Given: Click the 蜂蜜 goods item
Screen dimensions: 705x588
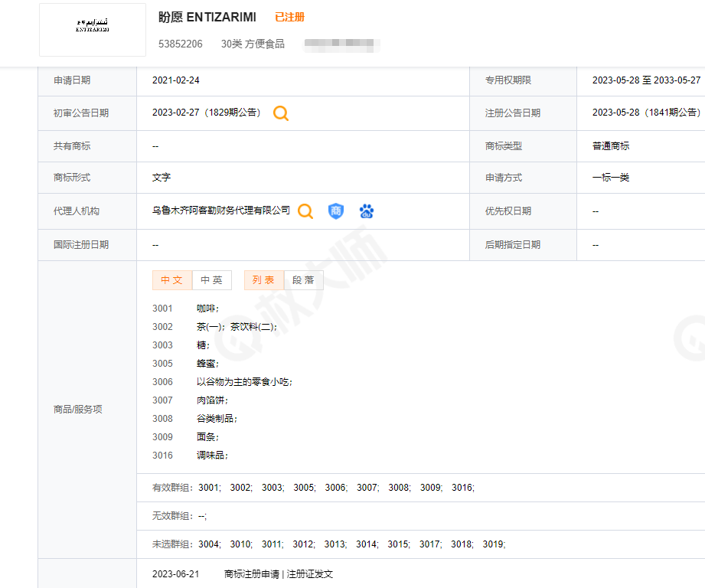Looking at the screenshot, I should pyautogui.click(x=207, y=364).
